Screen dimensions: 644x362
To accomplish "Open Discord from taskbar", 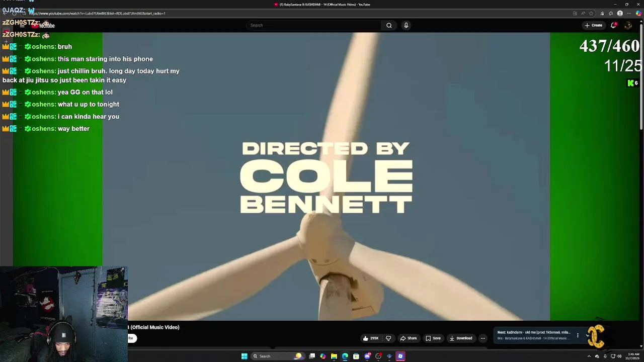I will tap(367, 356).
